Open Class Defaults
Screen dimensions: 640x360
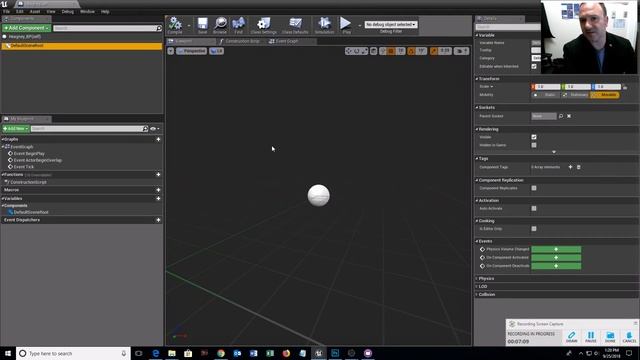(x=295, y=25)
